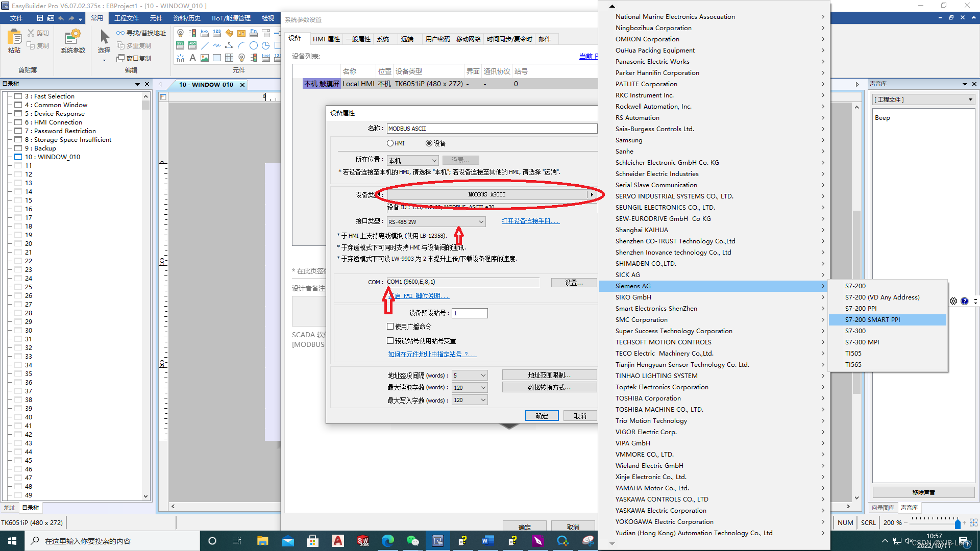The width and height of the screenshot is (980, 551).
Task: Select the bit lamp object icon
Action: (x=180, y=33)
